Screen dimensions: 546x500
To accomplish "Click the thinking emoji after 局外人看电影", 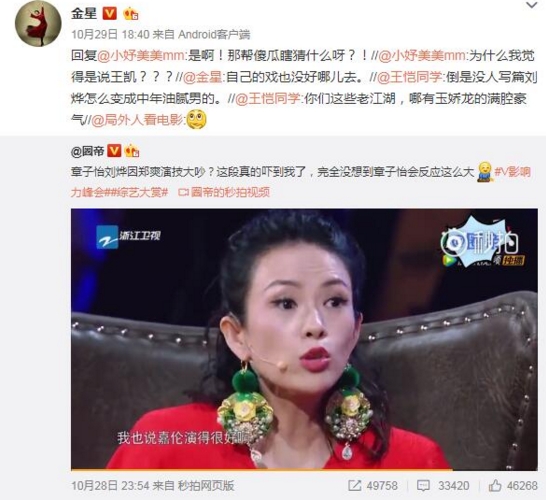I will 196,120.
